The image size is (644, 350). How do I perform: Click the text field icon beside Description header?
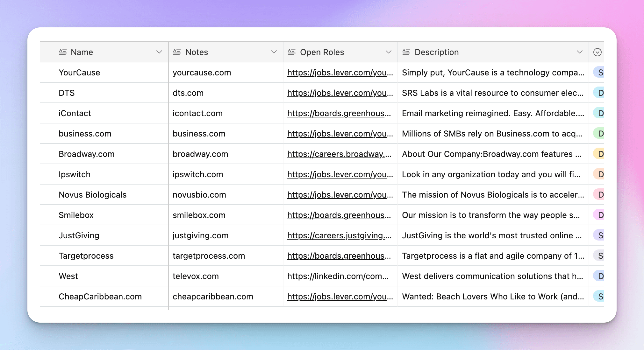point(406,52)
